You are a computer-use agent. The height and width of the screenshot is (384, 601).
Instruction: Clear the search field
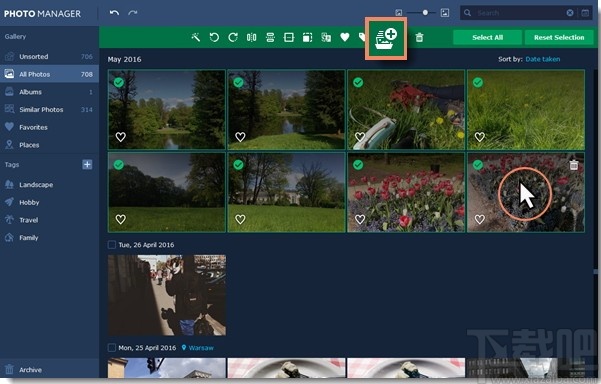point(570,13)
